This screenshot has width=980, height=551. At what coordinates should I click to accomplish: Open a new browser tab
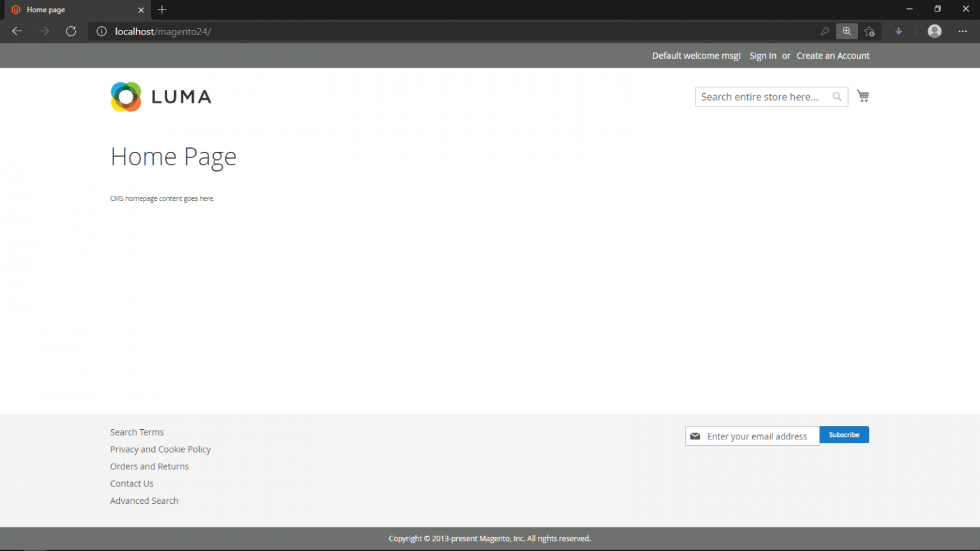point(162,10)
